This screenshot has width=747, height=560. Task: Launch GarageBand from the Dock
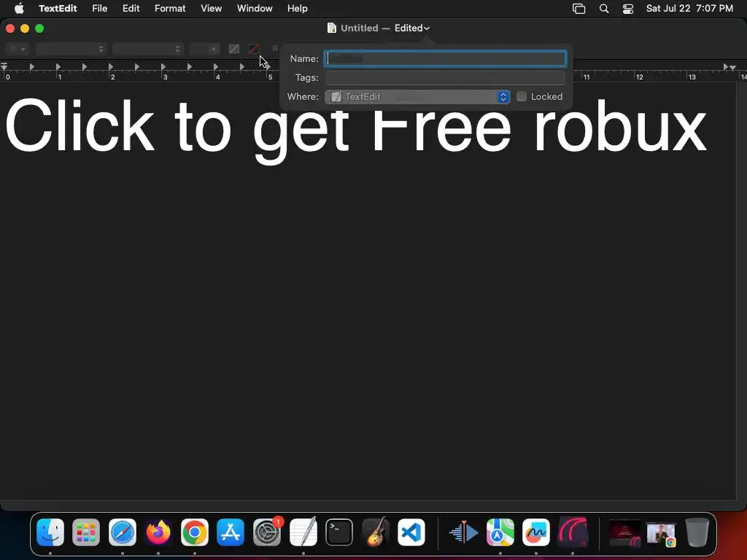pyautogui.click(x=376, y=532)
